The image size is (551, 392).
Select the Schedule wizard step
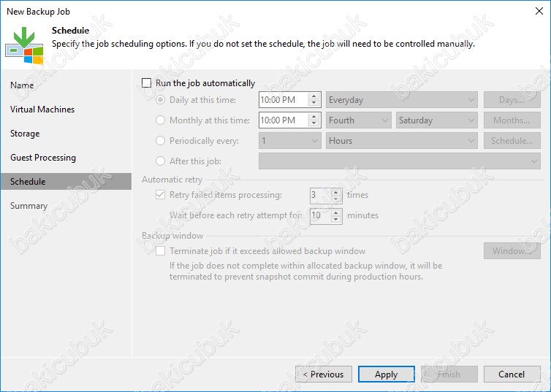pyautogui.click(x=66, y=182)
